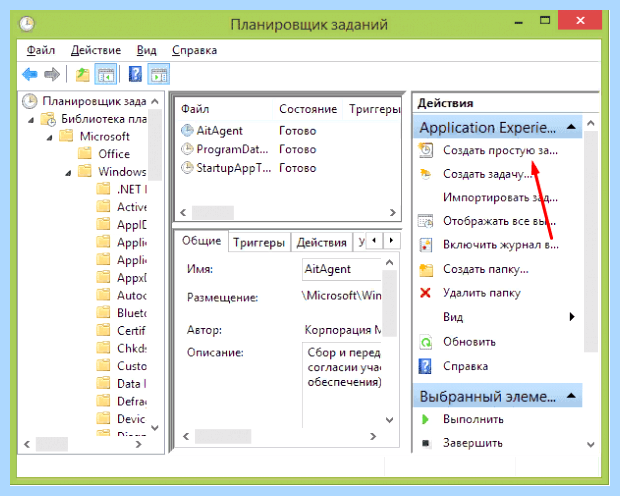Click the Триггеры column header
This screenshot has width=620, height=496.
click(x=372, y=109)
